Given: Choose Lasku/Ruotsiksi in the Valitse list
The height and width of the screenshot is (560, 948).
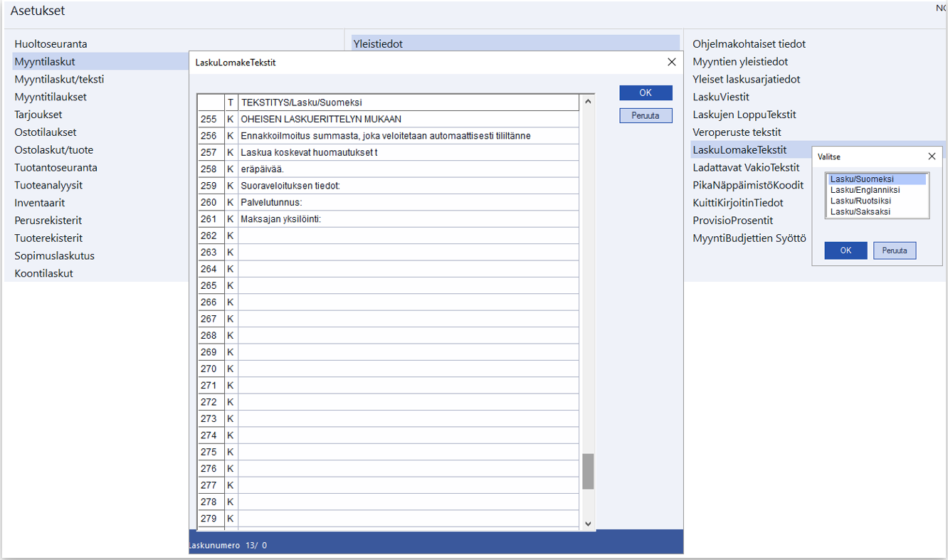Looking at the screenshot, I should 860,201.
